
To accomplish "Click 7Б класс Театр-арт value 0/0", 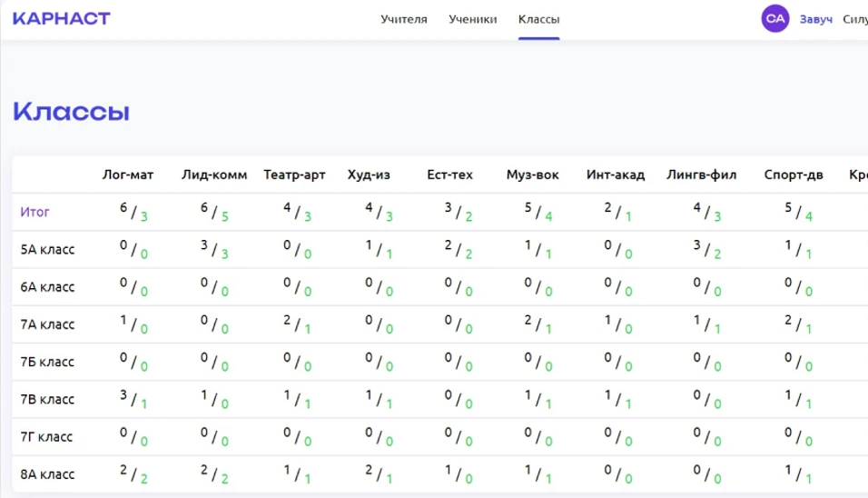I will point(297,362).
